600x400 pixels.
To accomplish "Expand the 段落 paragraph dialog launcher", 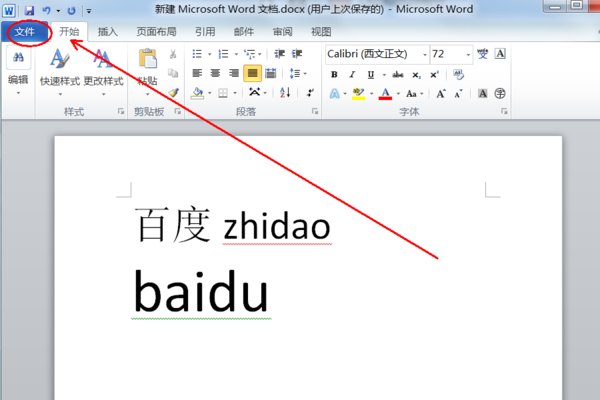I will [315, 111].
